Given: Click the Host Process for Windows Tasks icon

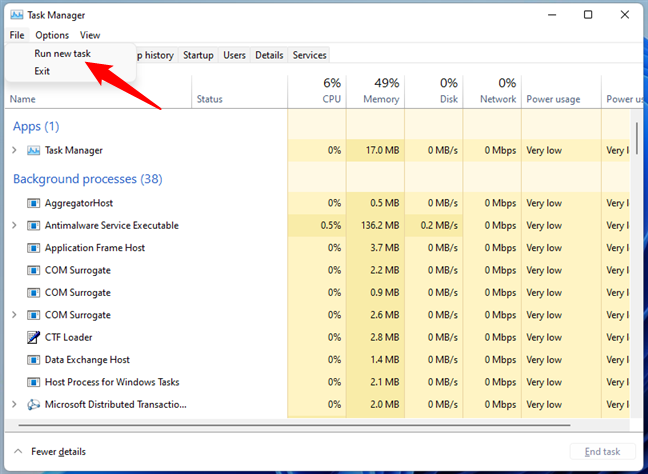Looking at the screenshot, I should [x=33, y=382].
